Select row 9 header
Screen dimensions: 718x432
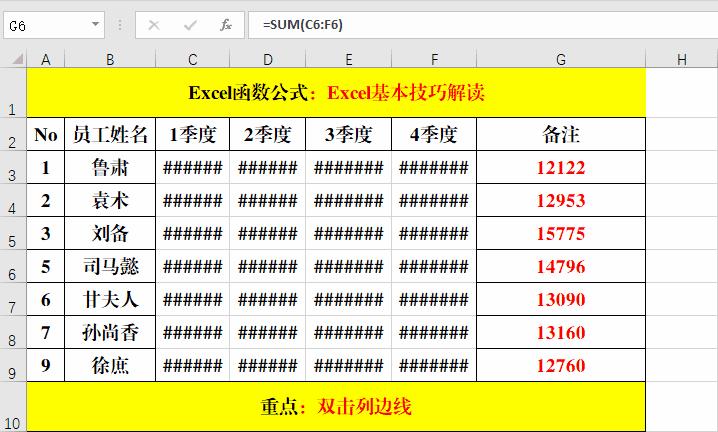click(13, 365)
